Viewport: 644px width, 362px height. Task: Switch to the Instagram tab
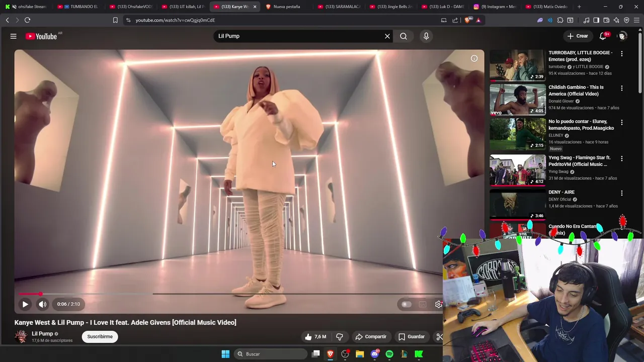pos(495,7)
